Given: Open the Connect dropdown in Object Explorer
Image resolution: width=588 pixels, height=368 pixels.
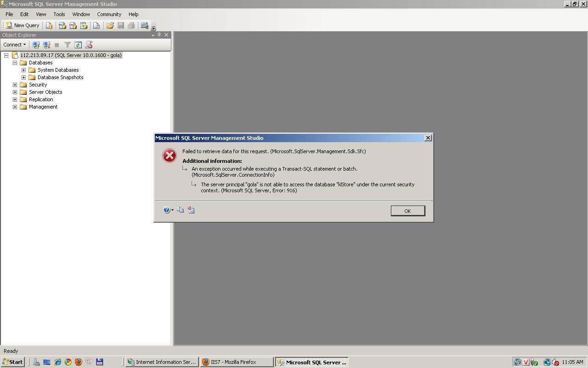Looking at the screenshot, I should pyautogui.click(x=14, y=45).
